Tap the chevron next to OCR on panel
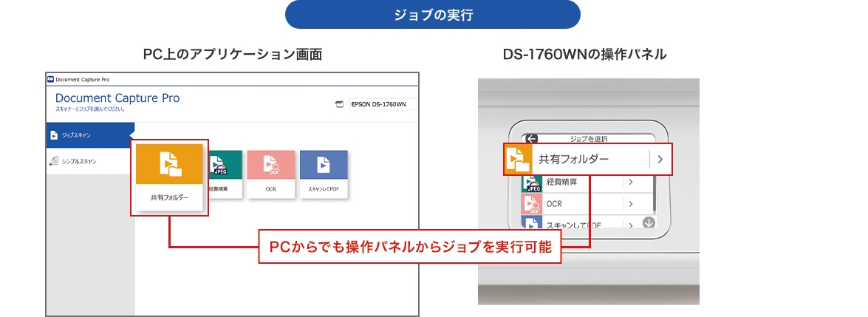The height and width of the screenshot is (317, 868). (x=631, y=203)
